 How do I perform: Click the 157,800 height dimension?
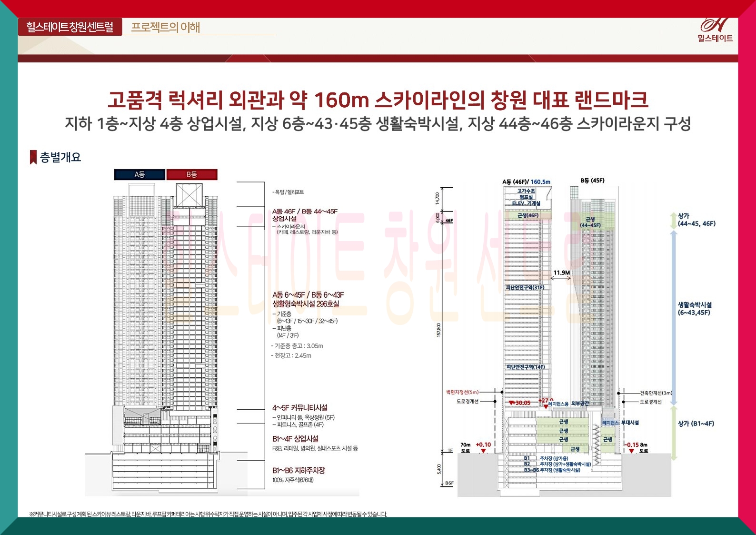pyautogui.click(x=438, y=330)
